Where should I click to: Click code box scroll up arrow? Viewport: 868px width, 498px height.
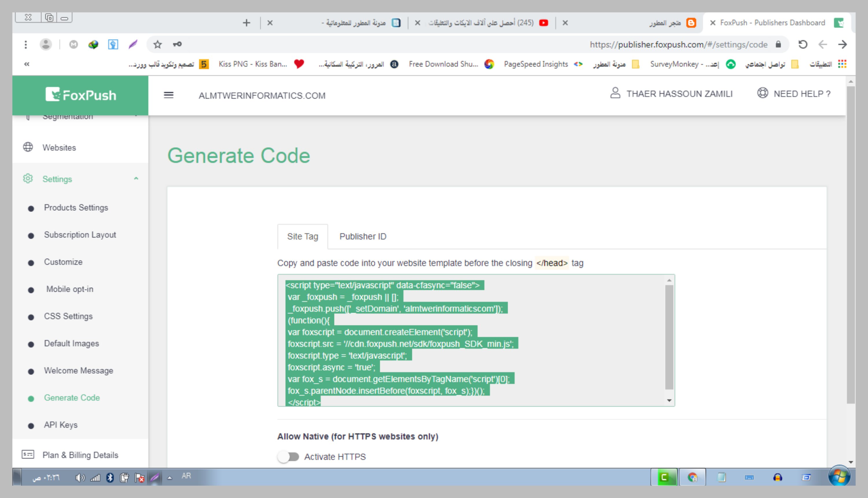(669, 281)
